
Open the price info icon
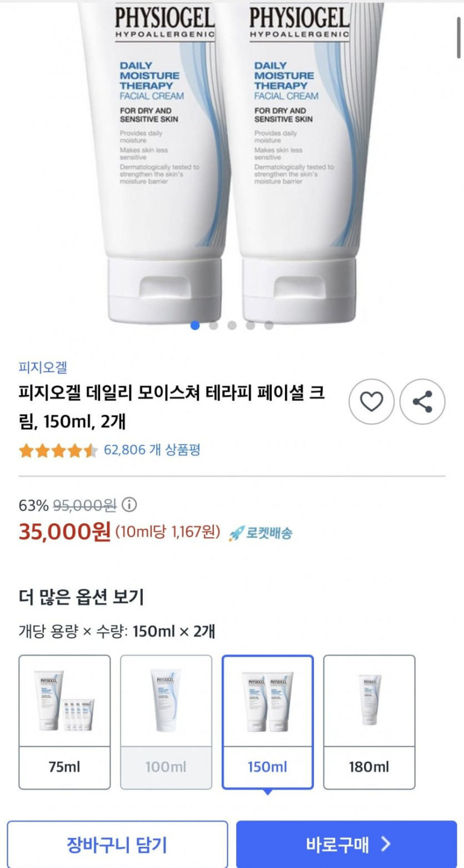[129, 505]
